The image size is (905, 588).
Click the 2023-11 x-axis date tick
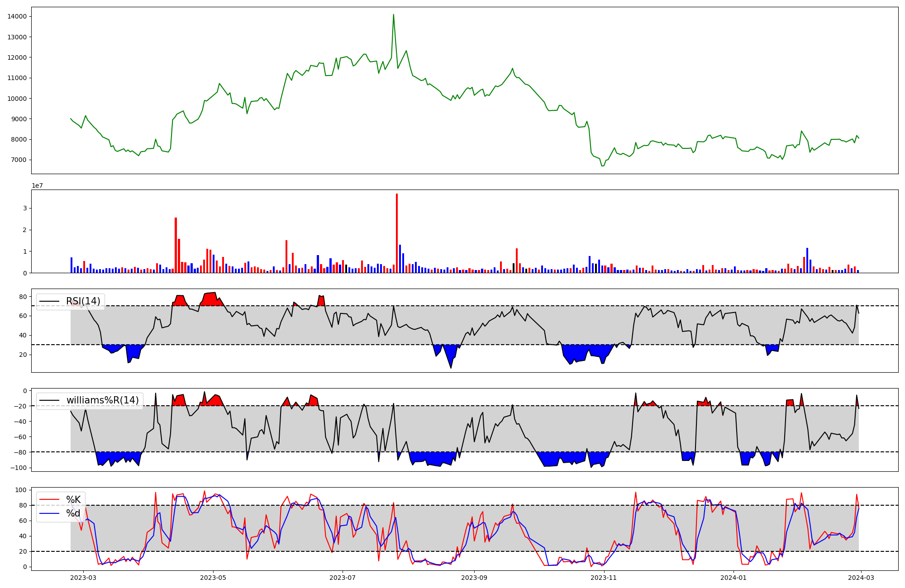[x=604, y=578]
